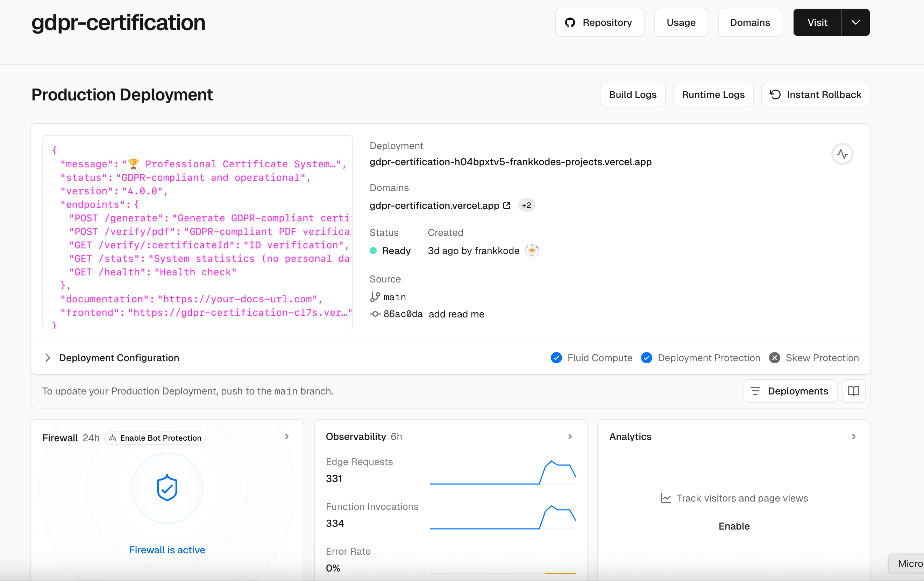Open the deployment preview thumbnail
Screen dimensions: 924x581
coord(197,232)
